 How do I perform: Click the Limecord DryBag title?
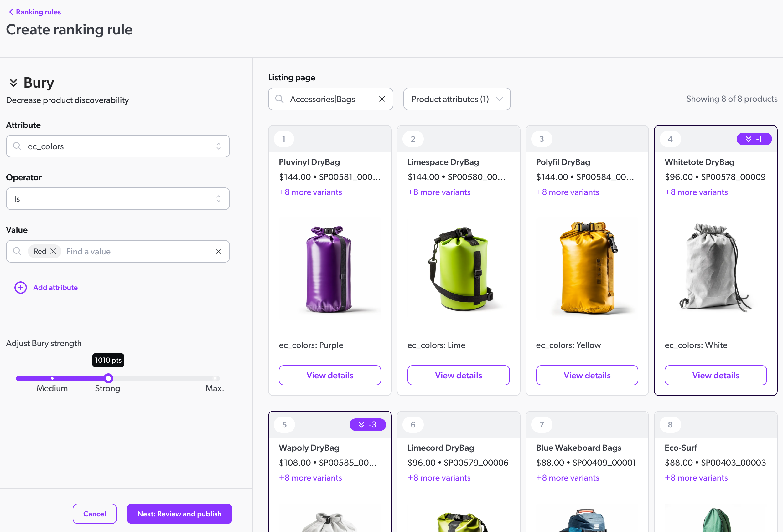(x=441, y=448)
